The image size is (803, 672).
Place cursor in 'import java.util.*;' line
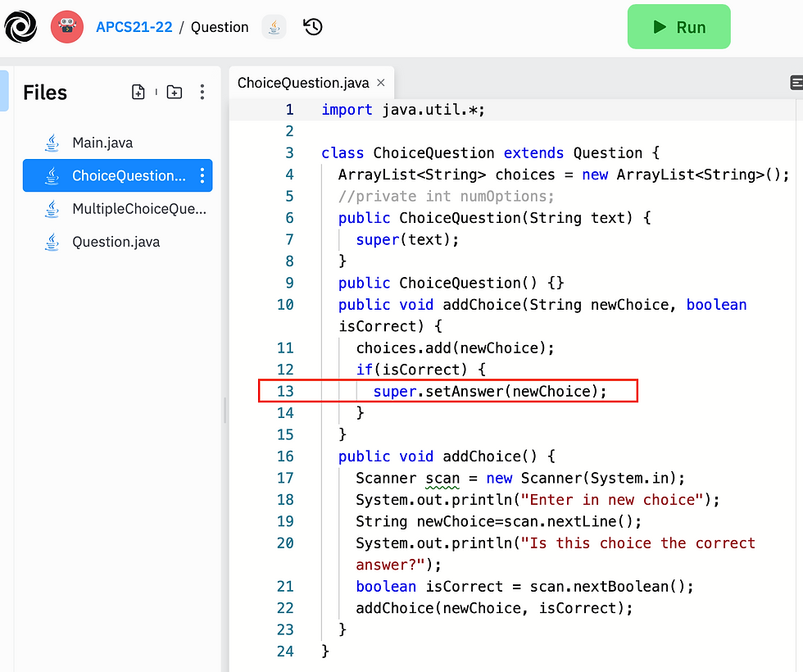pyautogui.click(x=403, y=110)
